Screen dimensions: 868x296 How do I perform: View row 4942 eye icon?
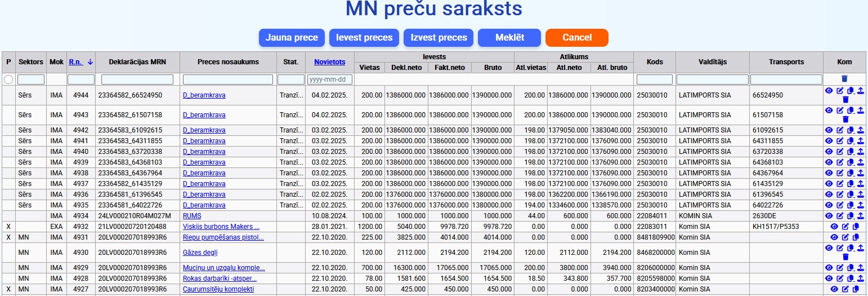click(829, 130)
